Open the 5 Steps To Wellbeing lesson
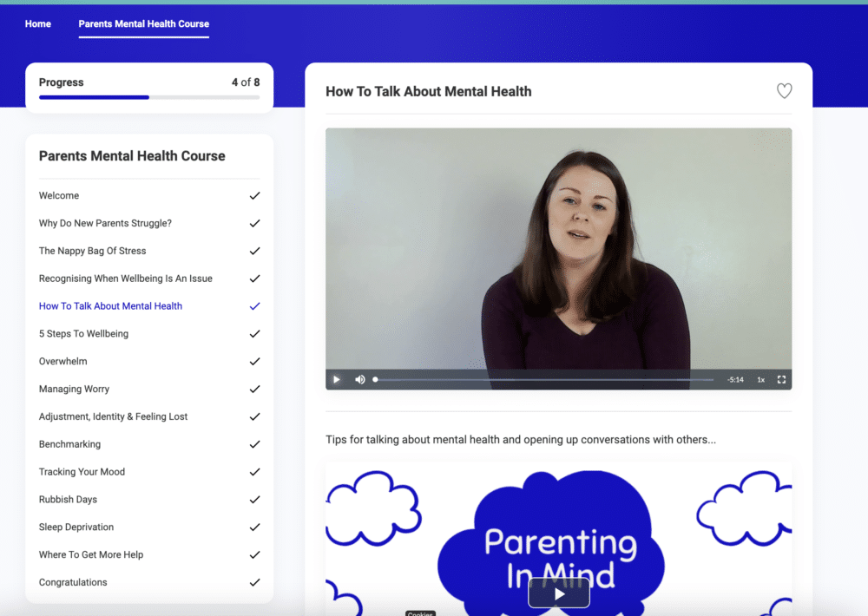 click(83, 334)
